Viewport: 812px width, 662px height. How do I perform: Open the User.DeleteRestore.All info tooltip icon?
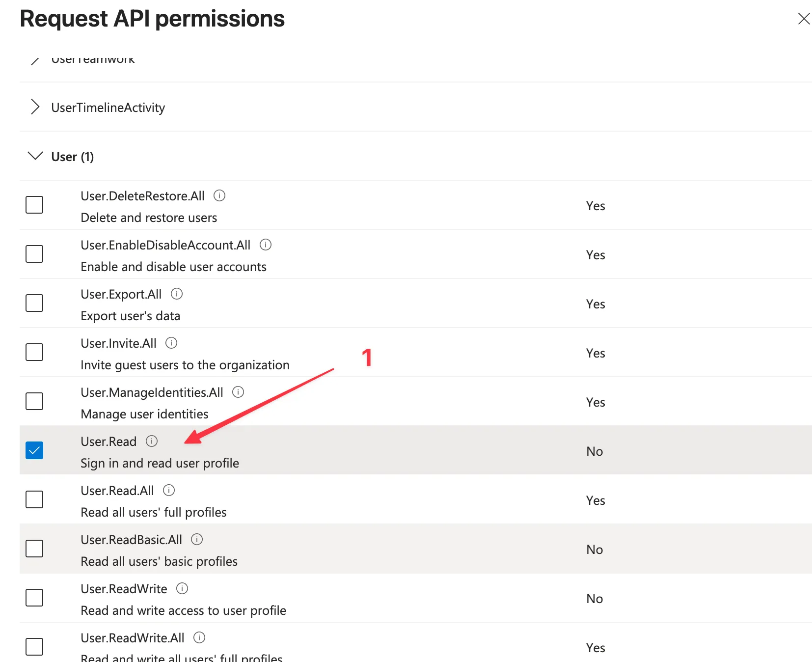point(219,195)
